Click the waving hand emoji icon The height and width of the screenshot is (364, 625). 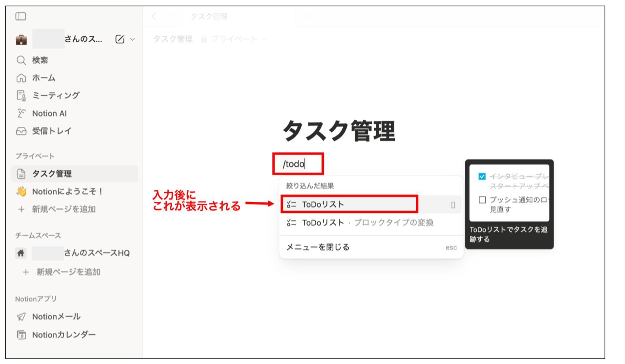click(x=21, y=191)
